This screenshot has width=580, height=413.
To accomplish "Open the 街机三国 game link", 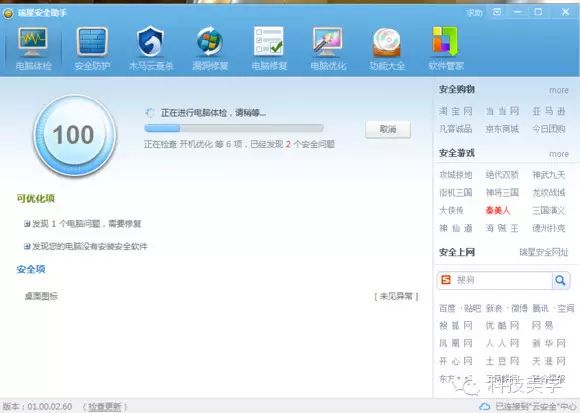I will click(x=456, y=192).
